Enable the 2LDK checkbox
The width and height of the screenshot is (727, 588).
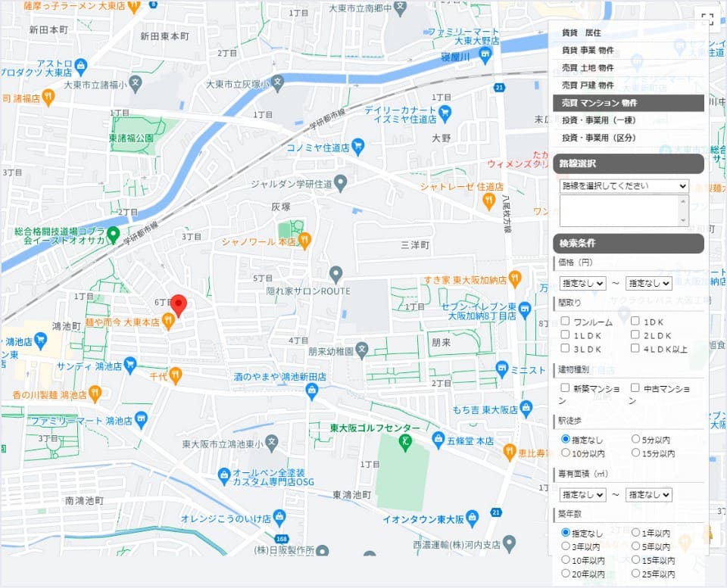pos(635,334)
